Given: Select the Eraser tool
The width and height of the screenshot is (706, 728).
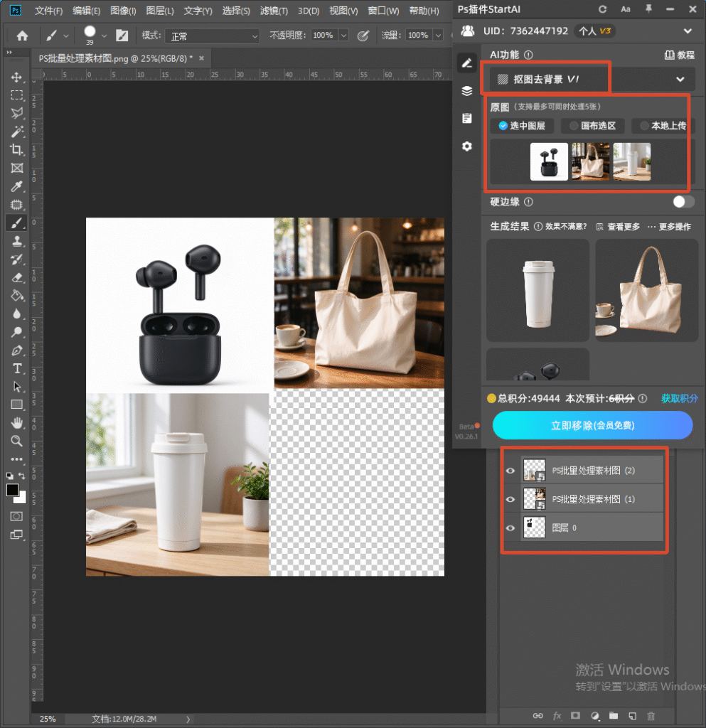Looking at the screenshot, I should [17, 278].
